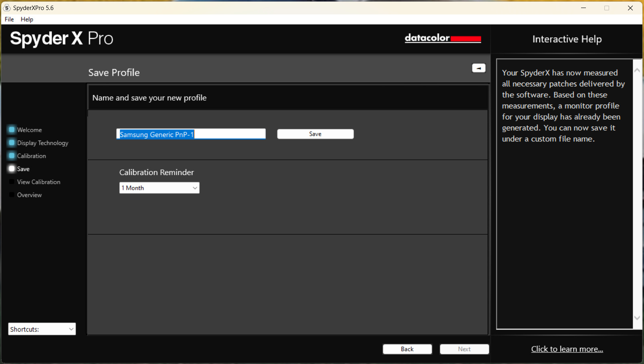Collapse help panel with arrow button
The height and width of the screenshot is (364, 644).
[478, 68]
